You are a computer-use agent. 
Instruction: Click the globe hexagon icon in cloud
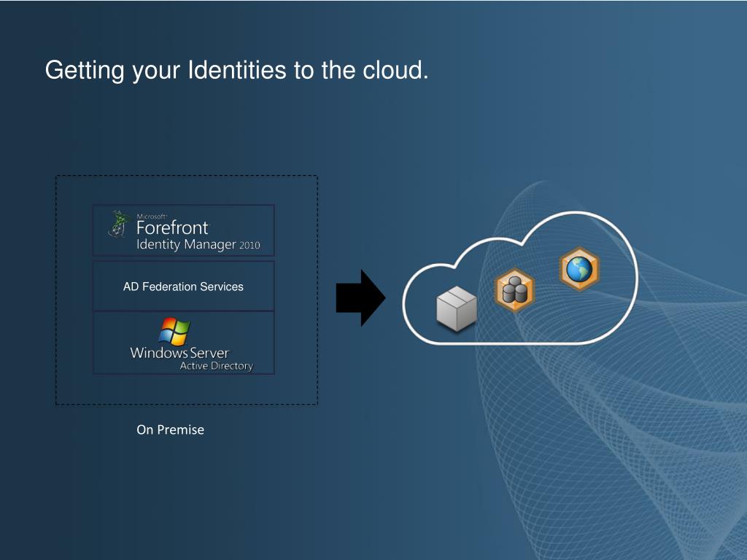point(579,269)
